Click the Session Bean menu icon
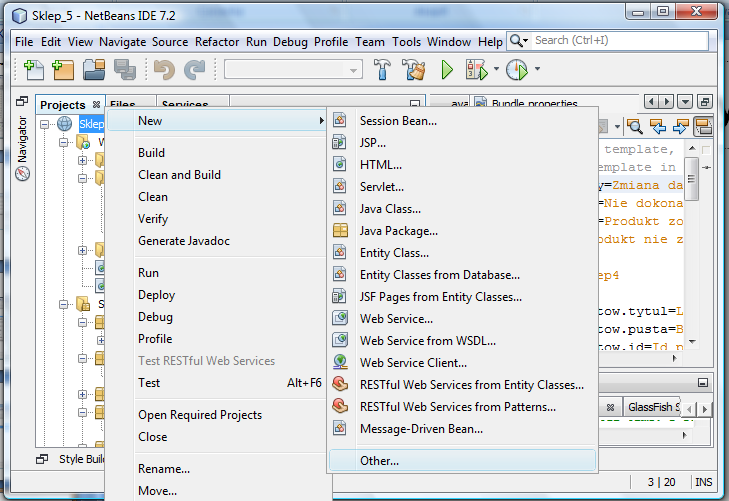Screen dimensions: 729x501 340,120
